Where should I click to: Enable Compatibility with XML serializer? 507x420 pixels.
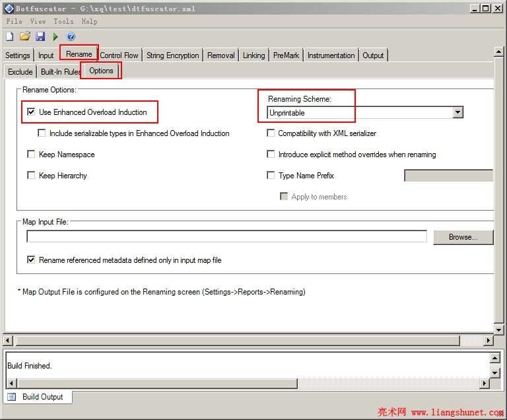[x=271, y=133]
